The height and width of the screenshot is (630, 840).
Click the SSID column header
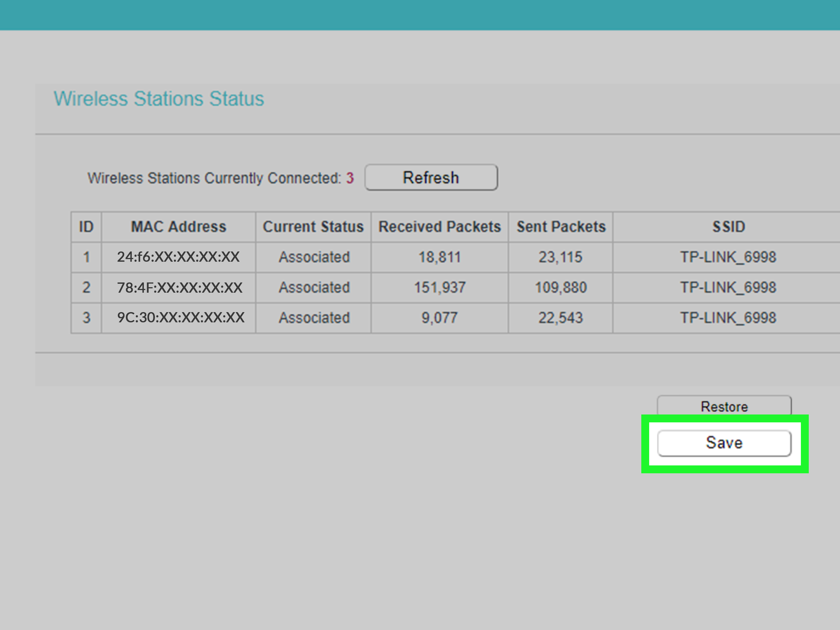728,227
